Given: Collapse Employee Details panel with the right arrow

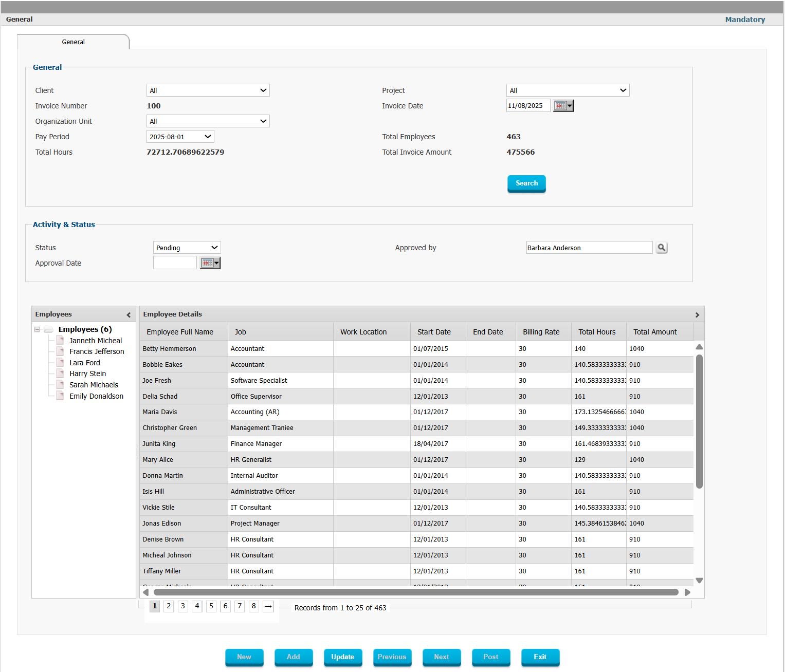Looking at the screenshot, I should pyautogui.click(x=697, y=315).
